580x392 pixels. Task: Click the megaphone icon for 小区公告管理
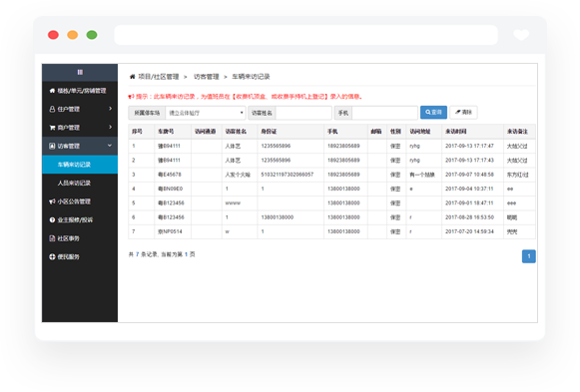point(52,201)
